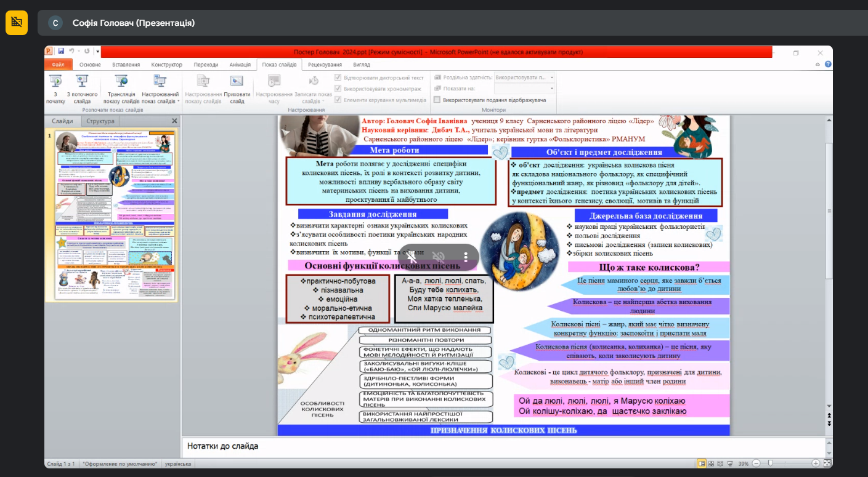Viewport: 868px width, 477px height.
Task: Toggle Використовувати хронометраж checkbox
Action: (x=338, y=89)
